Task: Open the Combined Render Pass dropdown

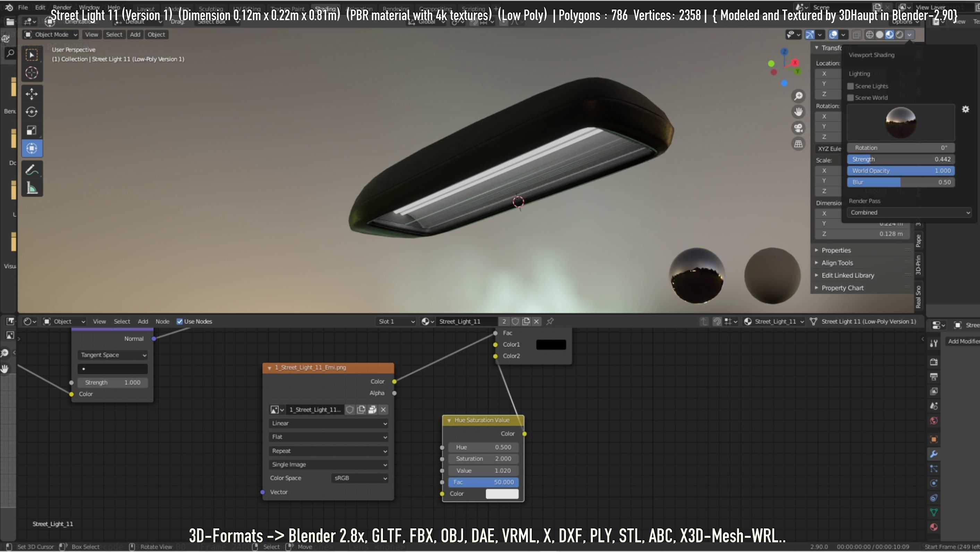Action: tap(909, 212)
